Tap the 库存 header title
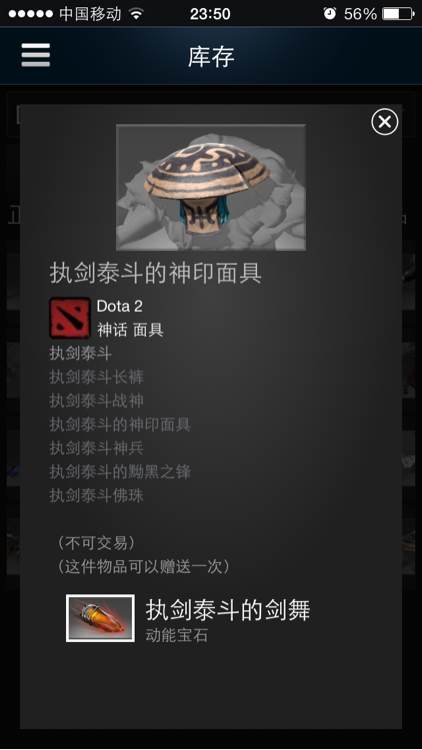 coord(211,57)
